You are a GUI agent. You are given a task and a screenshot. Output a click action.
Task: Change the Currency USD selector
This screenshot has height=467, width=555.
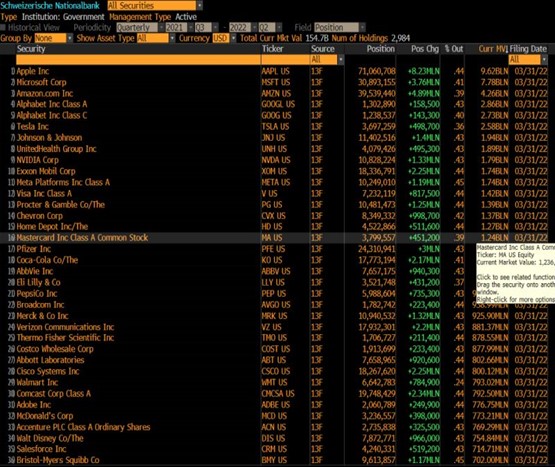[x=224, y=38]
